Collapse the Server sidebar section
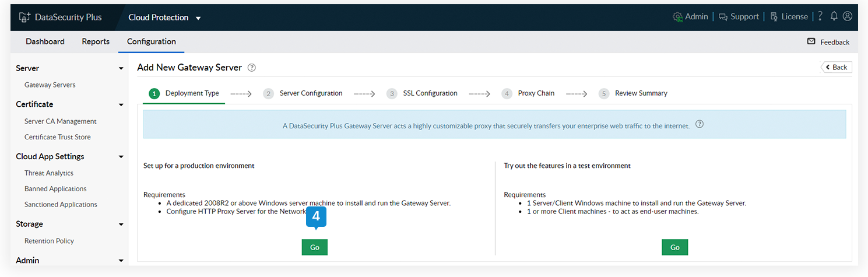868x277 pixels. [x=121, y=69]
